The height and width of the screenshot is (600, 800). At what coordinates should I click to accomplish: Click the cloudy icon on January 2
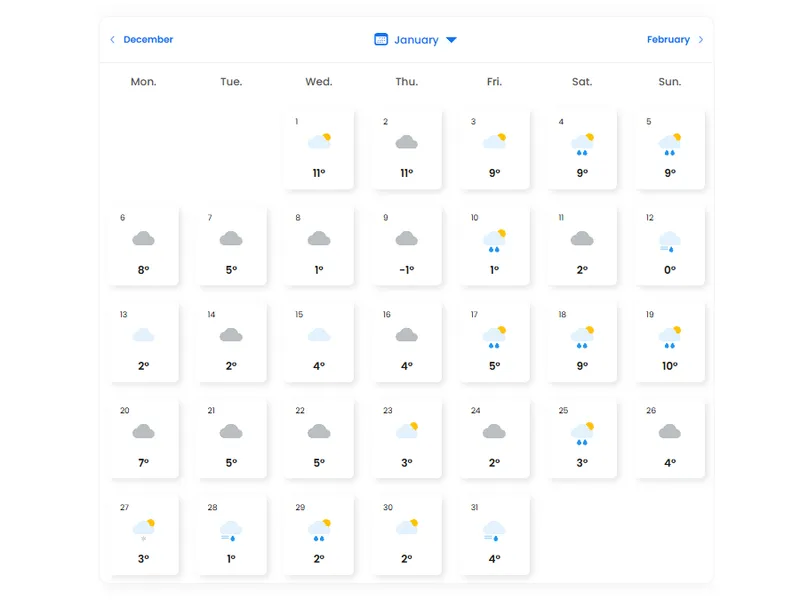coord(406,142)
